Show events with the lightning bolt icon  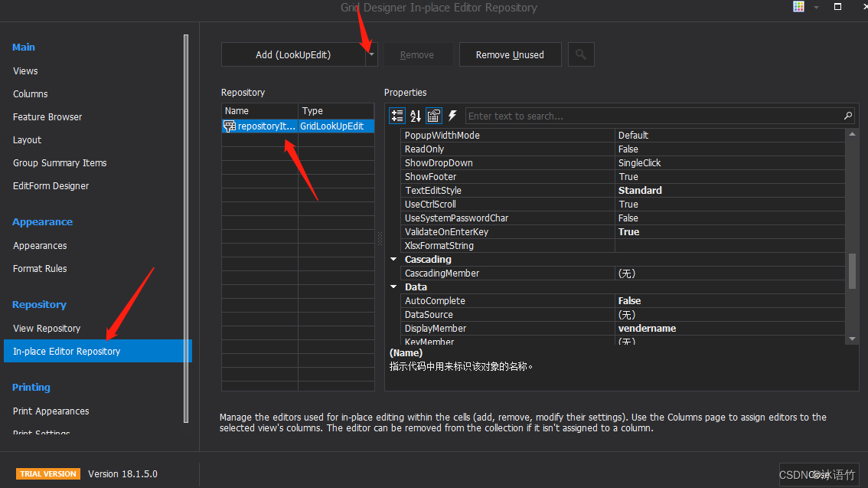452,115
